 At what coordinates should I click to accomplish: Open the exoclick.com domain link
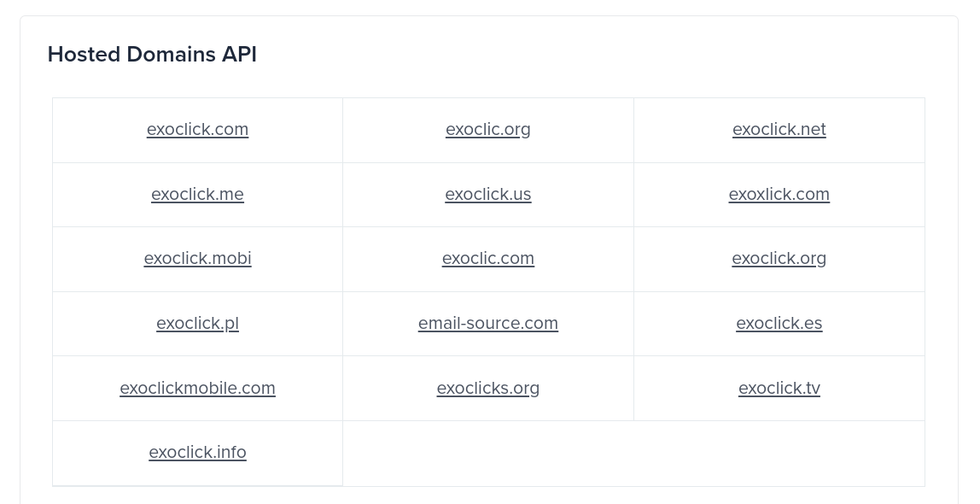(x=197, y=129)
